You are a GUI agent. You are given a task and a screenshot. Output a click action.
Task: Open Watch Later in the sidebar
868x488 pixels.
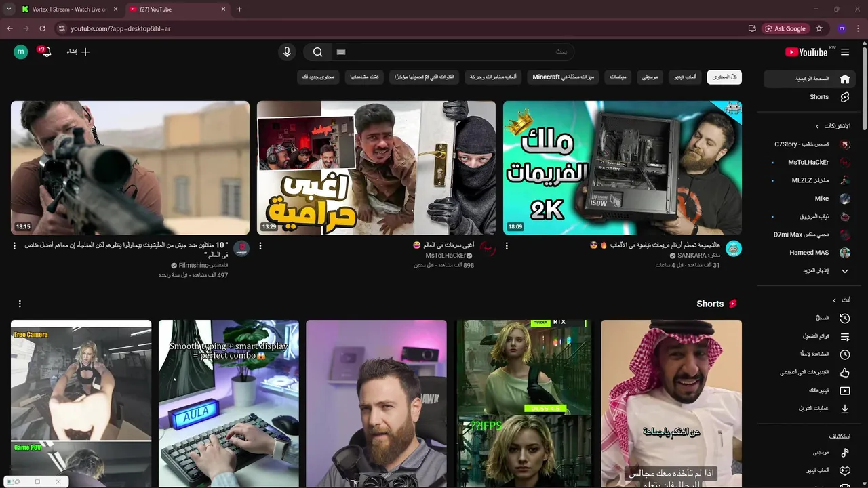[810, 354]
